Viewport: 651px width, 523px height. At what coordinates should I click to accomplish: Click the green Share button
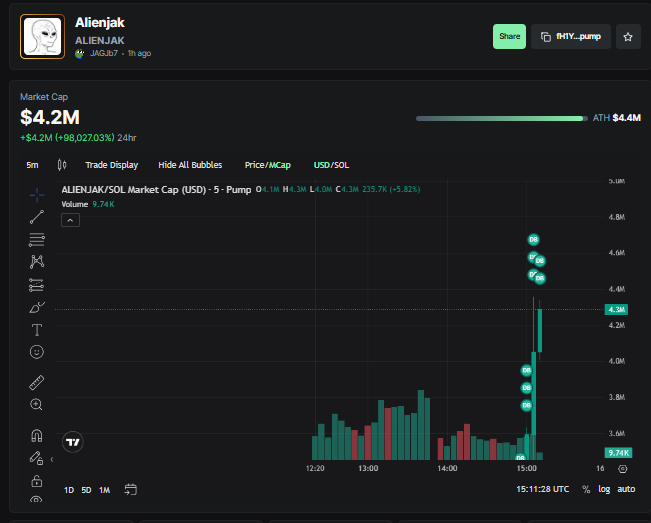click(x=509, y=37)
